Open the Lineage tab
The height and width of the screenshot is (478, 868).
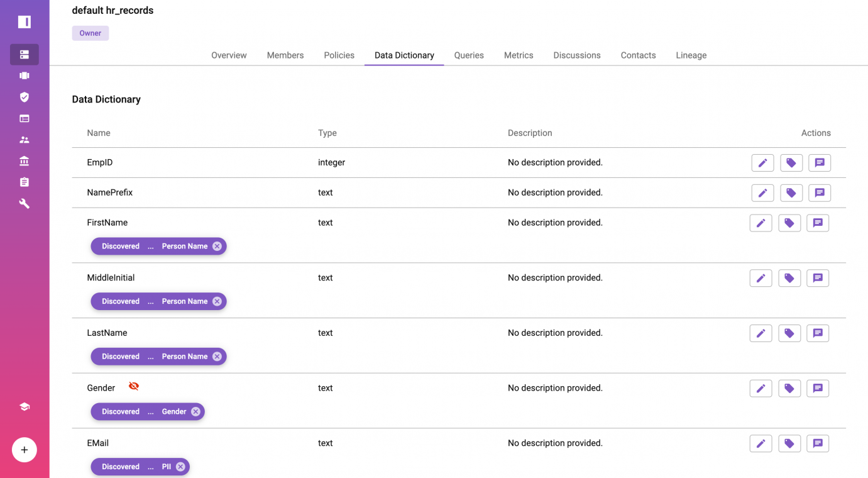click(691, 55)
